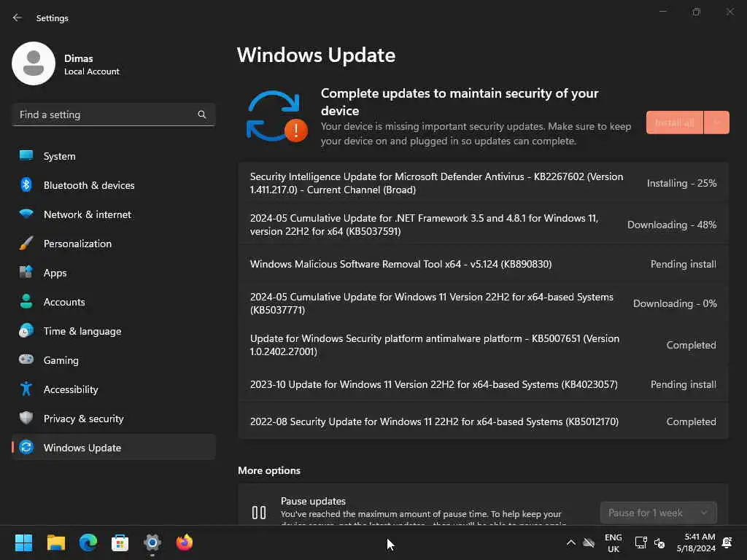Screen dimensions: 747x560
Task: Click the Personalization paintbrush icon
Action: click(26, 244)
